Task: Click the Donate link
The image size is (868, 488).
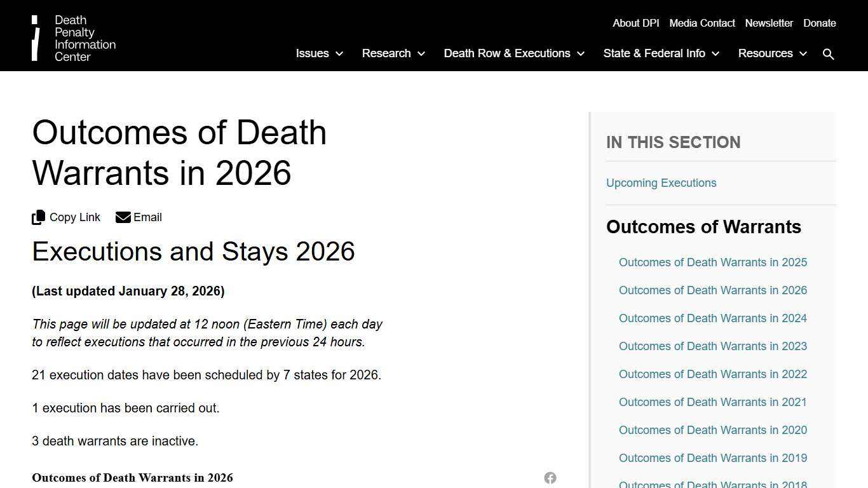Action: pos(819,23)
